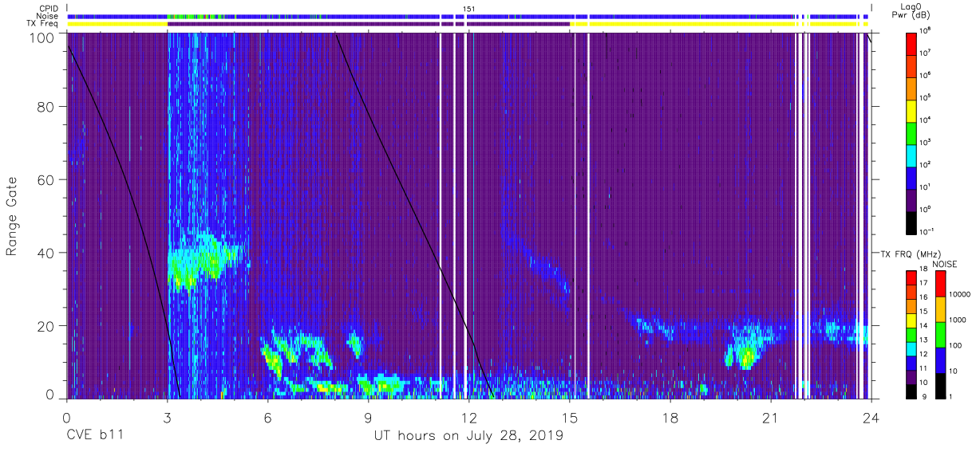Click x-axis tick label '15'
The image size is (980, 452).
coord(570,417)
